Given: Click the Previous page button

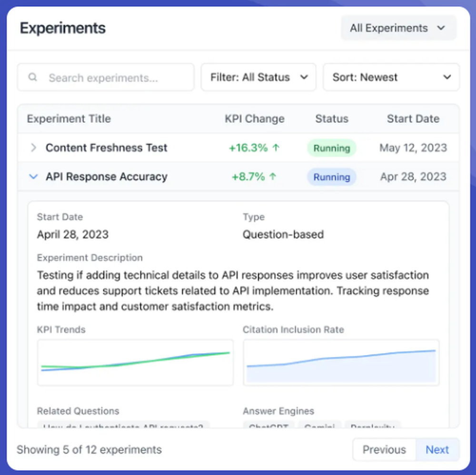Looking at the screenshot, I should pyautogui.click(x=384, y=449).
